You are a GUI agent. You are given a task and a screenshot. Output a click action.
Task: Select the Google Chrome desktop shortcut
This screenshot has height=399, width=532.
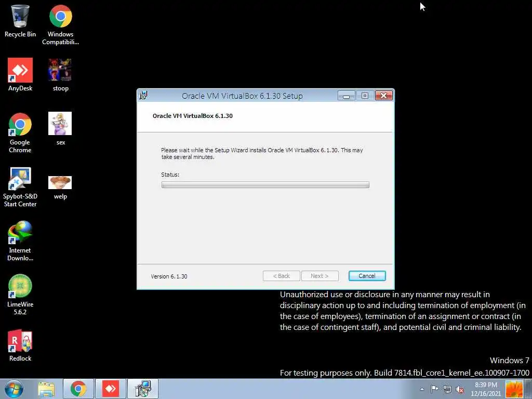[20, 132]
